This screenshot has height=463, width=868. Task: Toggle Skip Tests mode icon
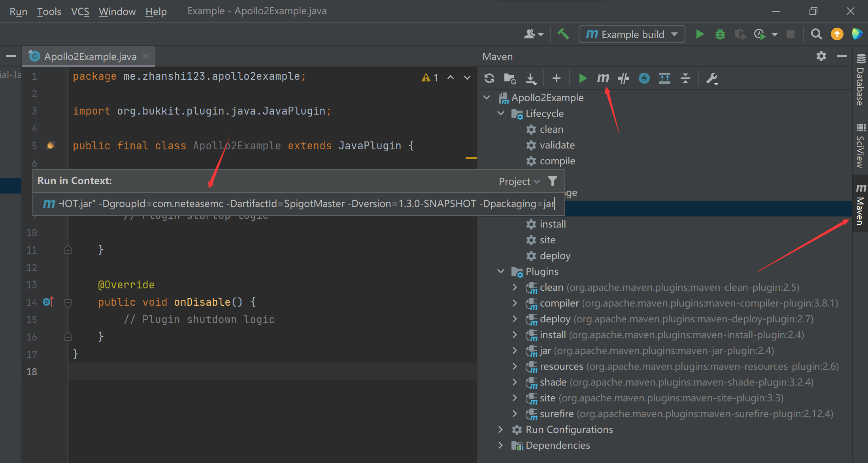pos(623,78)
